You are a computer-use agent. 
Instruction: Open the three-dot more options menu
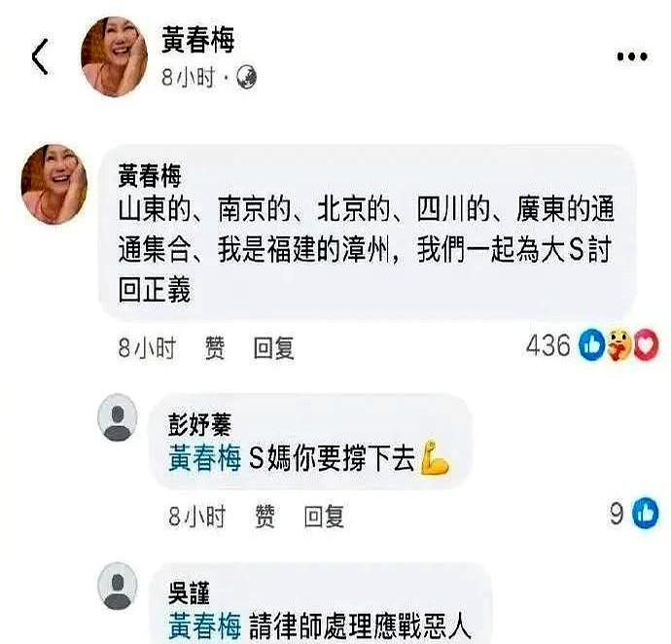[x=632, y=56]
